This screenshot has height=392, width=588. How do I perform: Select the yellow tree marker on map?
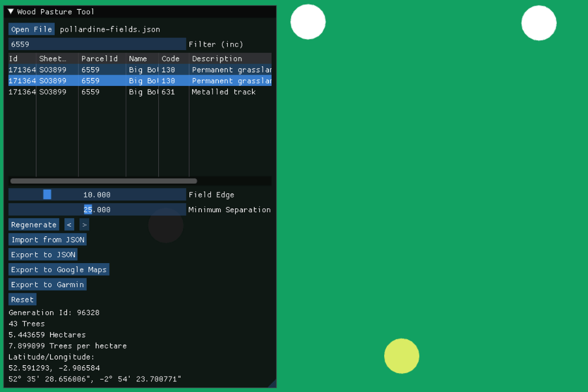click(402, 356)
